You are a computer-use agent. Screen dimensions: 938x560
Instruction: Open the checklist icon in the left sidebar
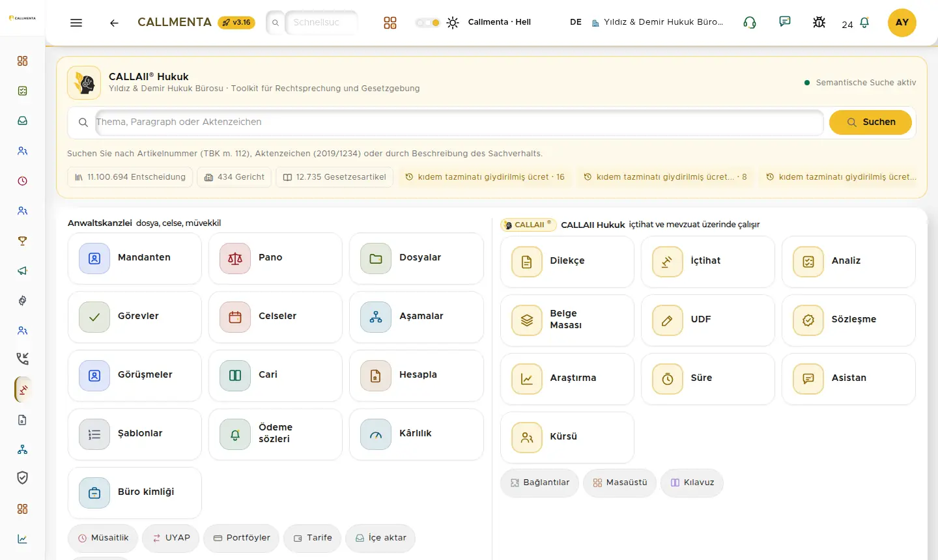click(23, 91)
